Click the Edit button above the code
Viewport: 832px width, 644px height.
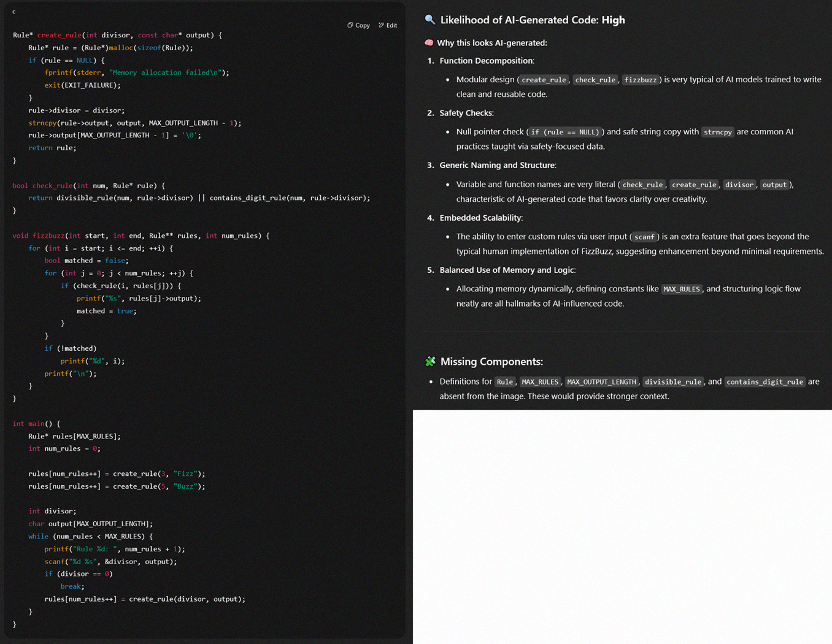click(388, 25)
